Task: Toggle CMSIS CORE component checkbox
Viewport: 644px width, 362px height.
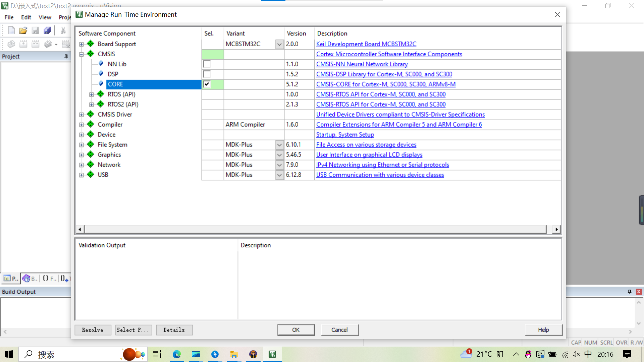Action: click(x=207, y=84)
